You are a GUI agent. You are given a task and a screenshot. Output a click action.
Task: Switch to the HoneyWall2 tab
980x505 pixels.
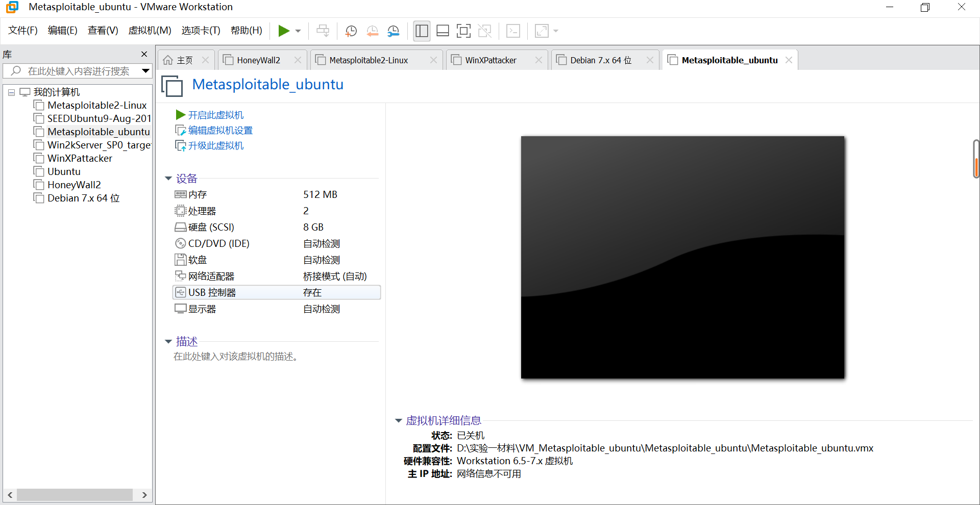click(x=258, y=60)
